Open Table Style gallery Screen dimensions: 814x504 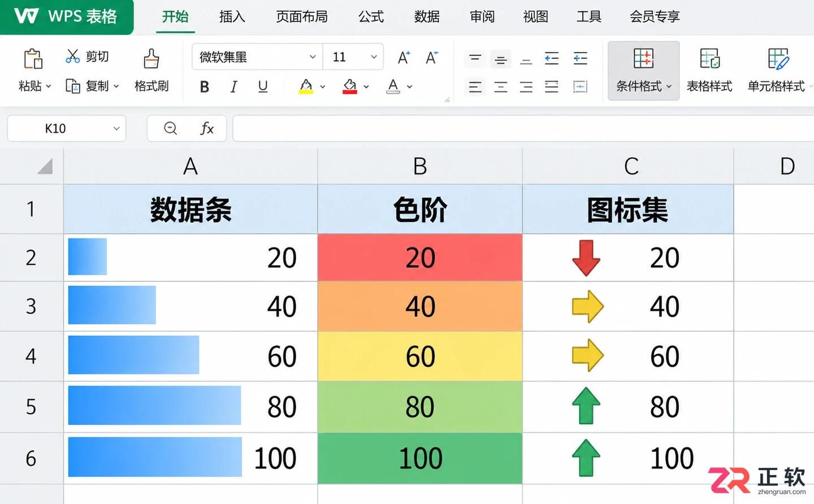(x=709, y=71)
